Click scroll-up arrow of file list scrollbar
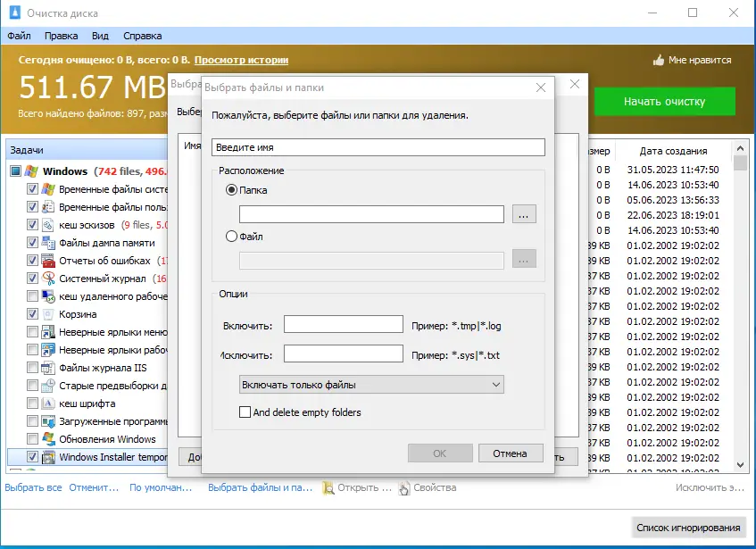 click(x=741, y=148)
